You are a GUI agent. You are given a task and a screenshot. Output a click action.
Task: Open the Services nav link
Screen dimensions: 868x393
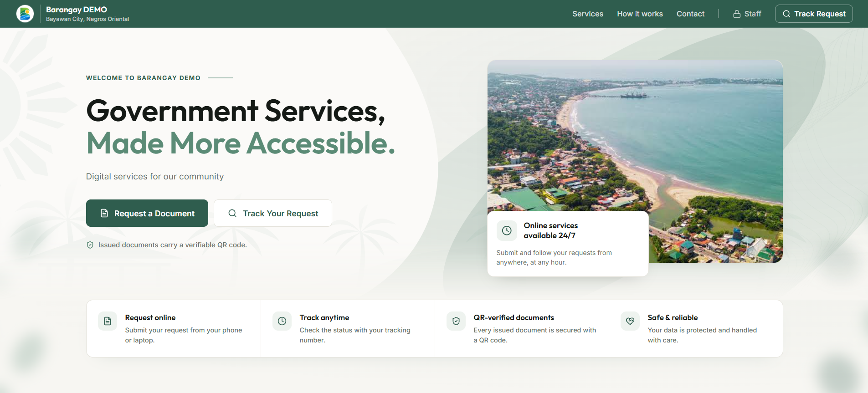(x=588, y=14)
